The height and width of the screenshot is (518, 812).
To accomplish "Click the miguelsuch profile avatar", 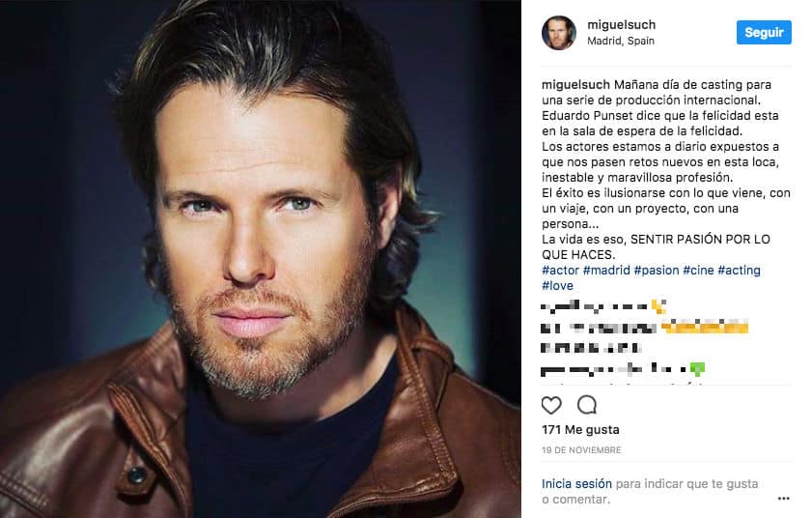I will click(x=559, y=33).
